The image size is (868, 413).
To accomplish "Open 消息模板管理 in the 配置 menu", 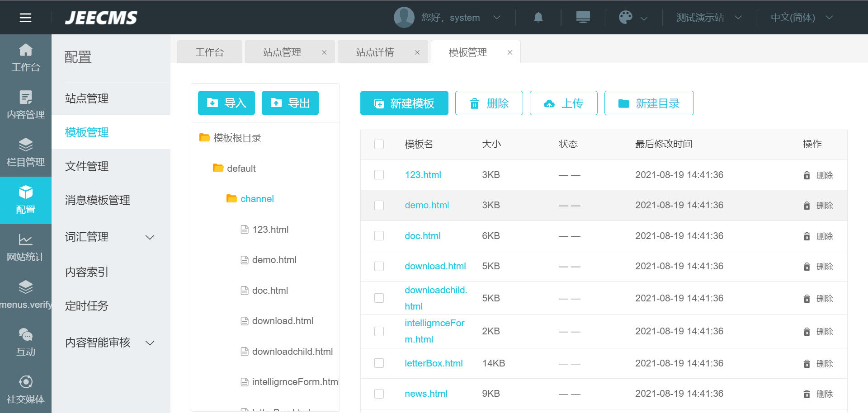I will [x=111, y=200].
